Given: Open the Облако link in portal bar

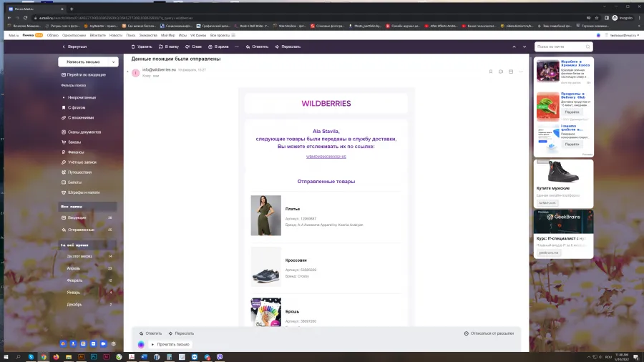Looking at the screenshot, I should (52, 35).
